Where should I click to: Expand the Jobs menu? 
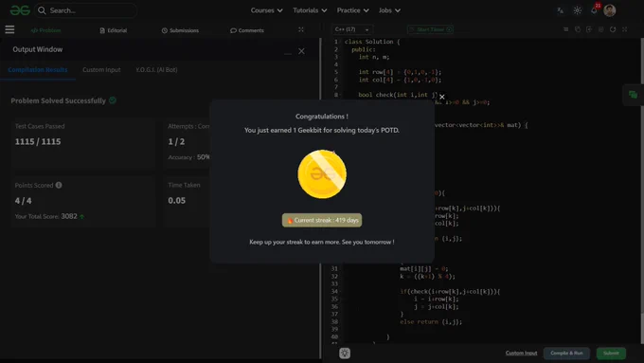pos(389,10)
